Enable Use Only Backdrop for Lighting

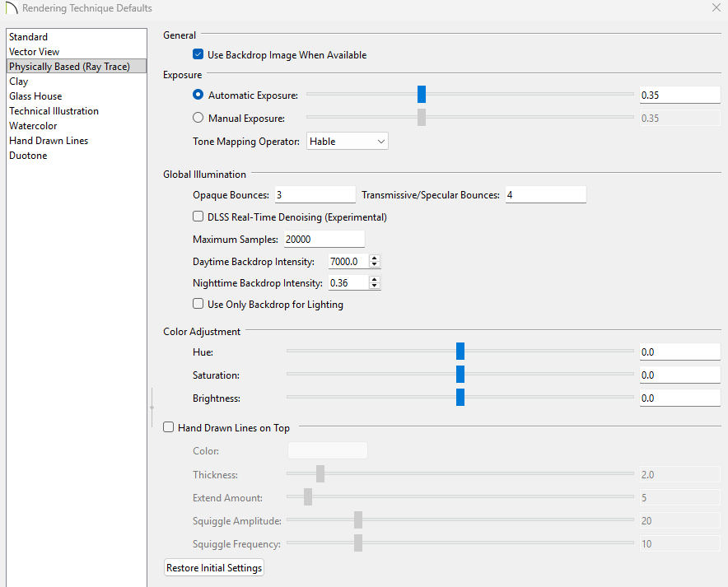(198, 305)
